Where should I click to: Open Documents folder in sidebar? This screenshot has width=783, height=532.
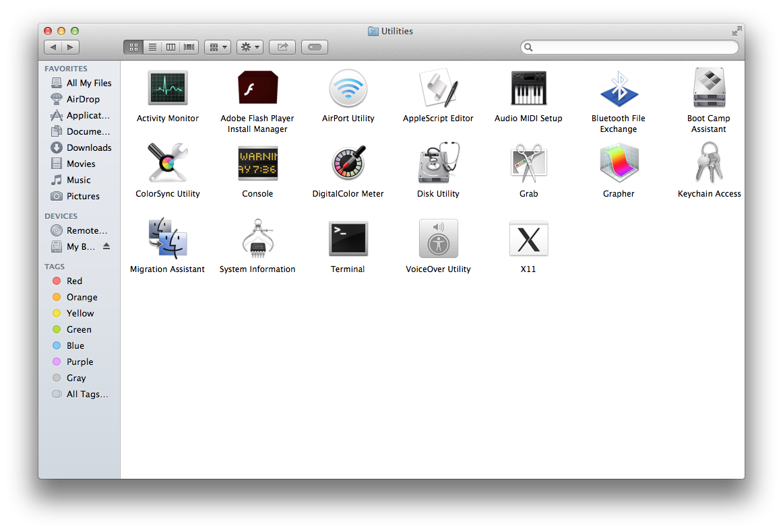pos(80,131)
